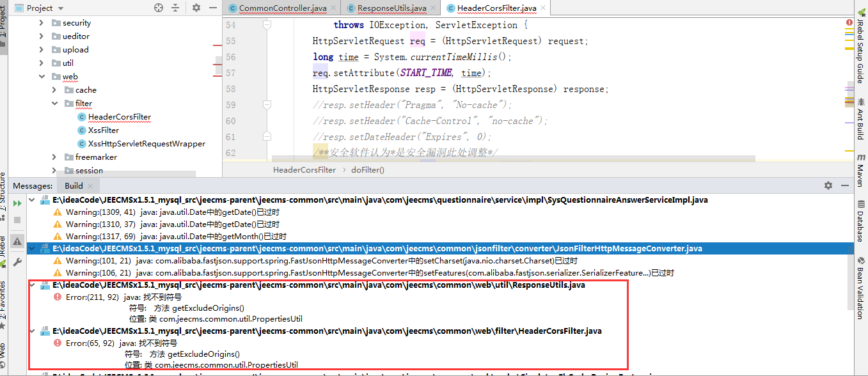868x376 pixels.
Task: Open Project panel settings gear
Action: pos(196,8)
